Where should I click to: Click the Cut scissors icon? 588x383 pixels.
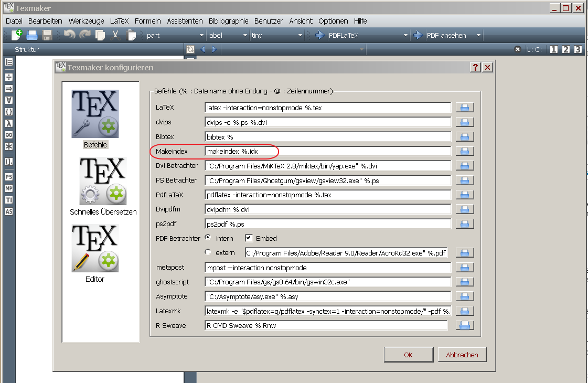tap(115, 35)
